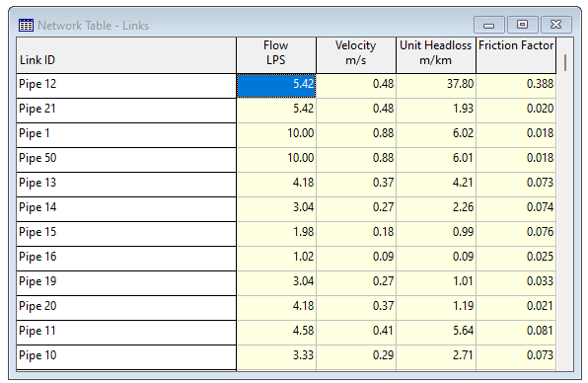Click unit headloss value 6.02
The width and height of the screenshot is (588, 383).
tap(436, 135)
